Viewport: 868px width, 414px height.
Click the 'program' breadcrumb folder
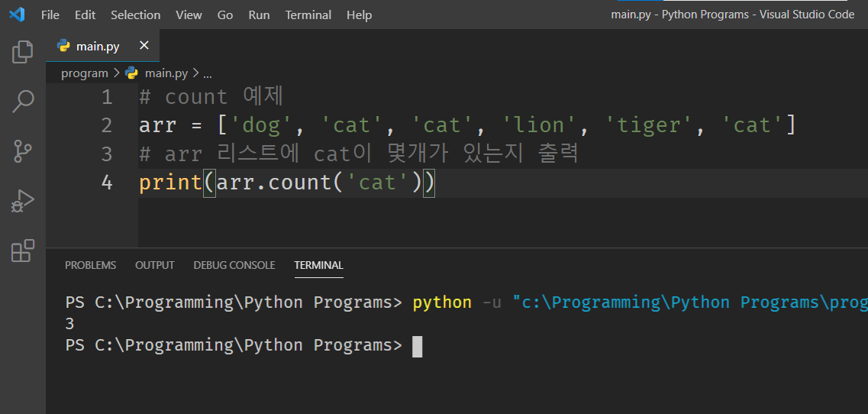point(85,73)
